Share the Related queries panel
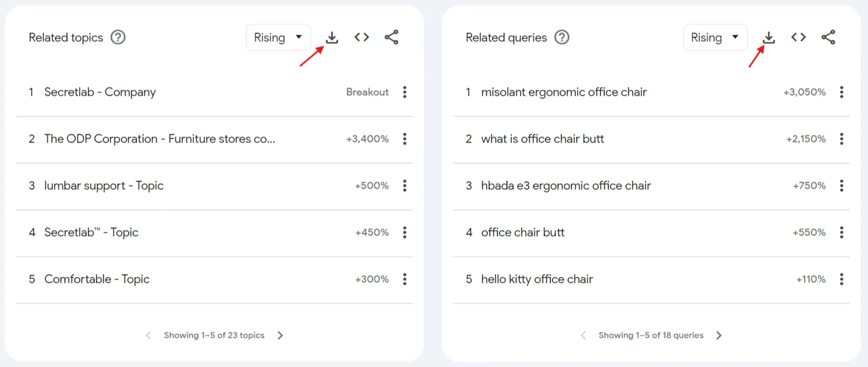The height and width of the screenshot is (367, 868). point(829,37)
